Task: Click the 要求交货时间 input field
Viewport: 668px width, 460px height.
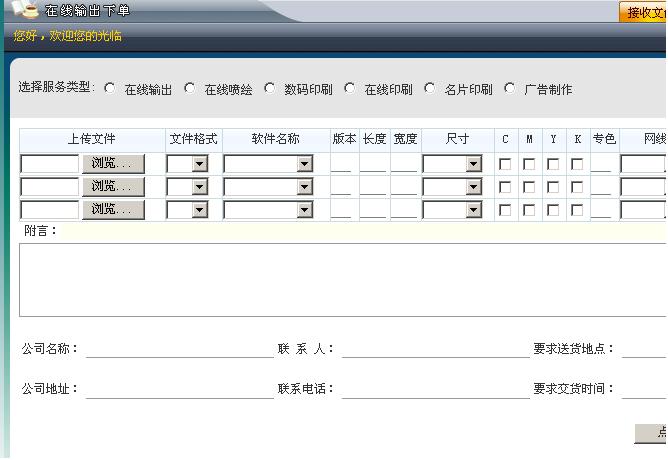Action: tap(645, 389)
